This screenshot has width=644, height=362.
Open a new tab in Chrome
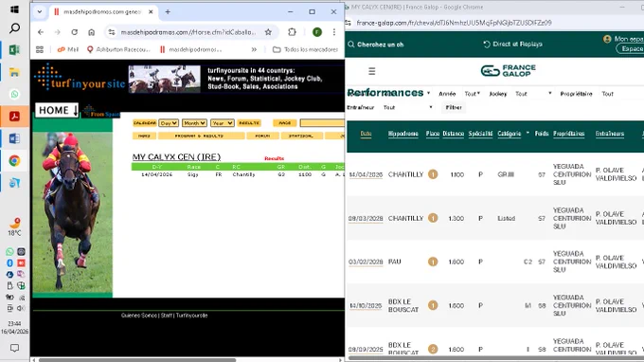[168, 12]
